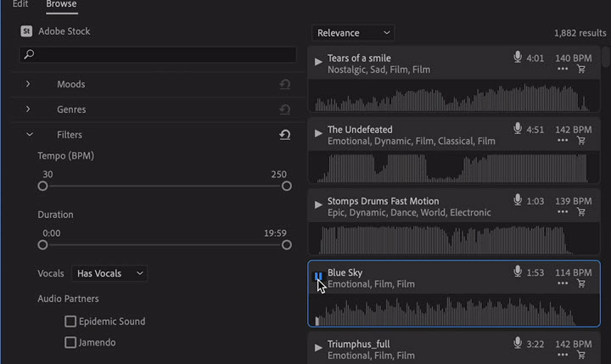
Task: Click the cart icon for Blue Sky
Action: coord(581,283)
